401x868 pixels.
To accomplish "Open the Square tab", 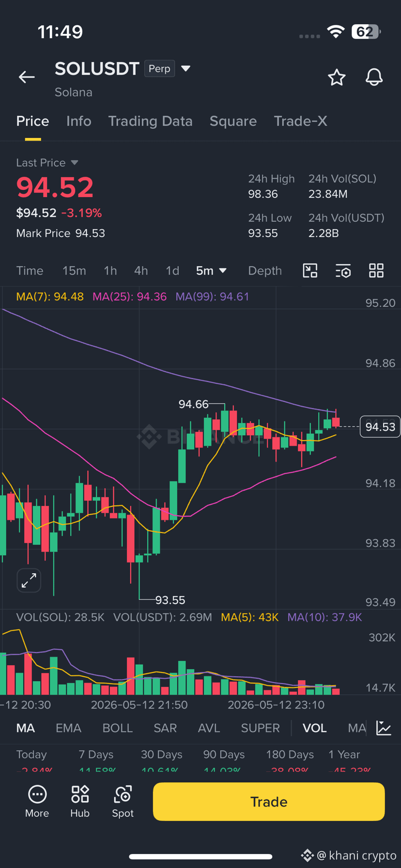I will click(x=233, y=121).
